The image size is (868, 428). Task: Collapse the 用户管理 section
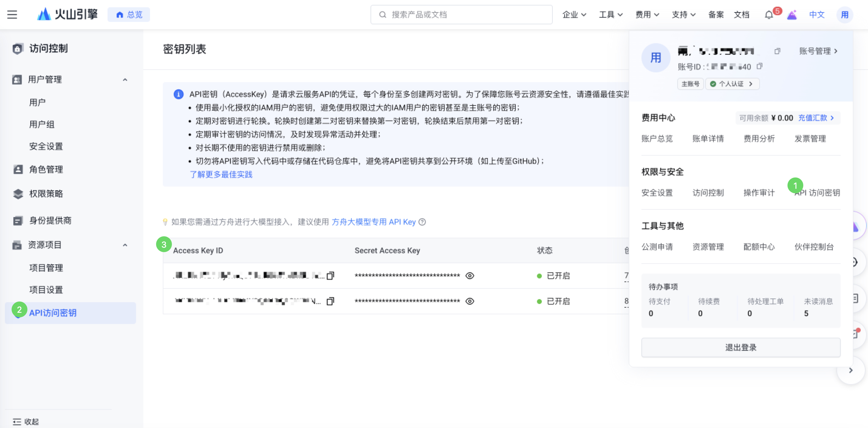tap(125, 80)
